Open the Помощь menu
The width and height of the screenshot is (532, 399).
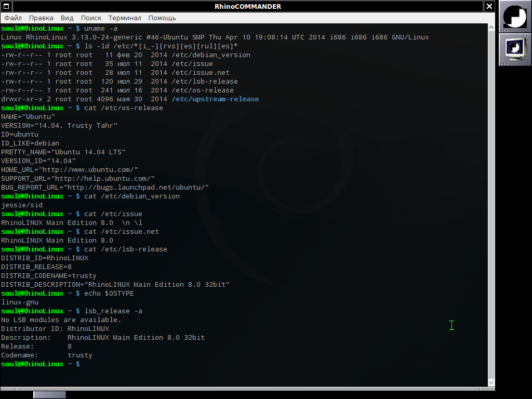[x=162, y=18]
